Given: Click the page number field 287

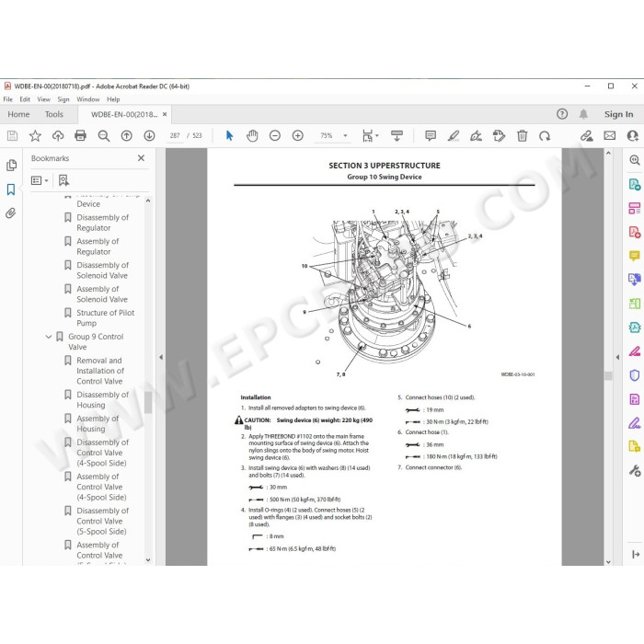Looking at the screenshot, I should (x=175, y=135).
